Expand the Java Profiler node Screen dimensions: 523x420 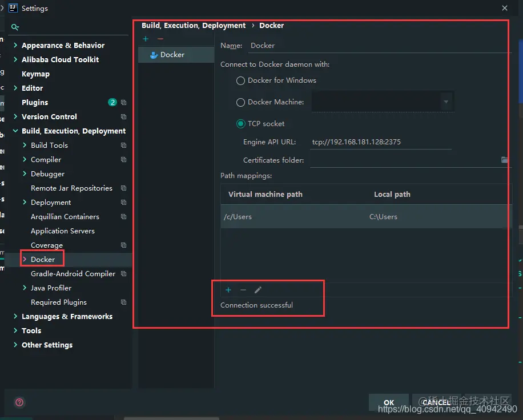pos(25,288)
